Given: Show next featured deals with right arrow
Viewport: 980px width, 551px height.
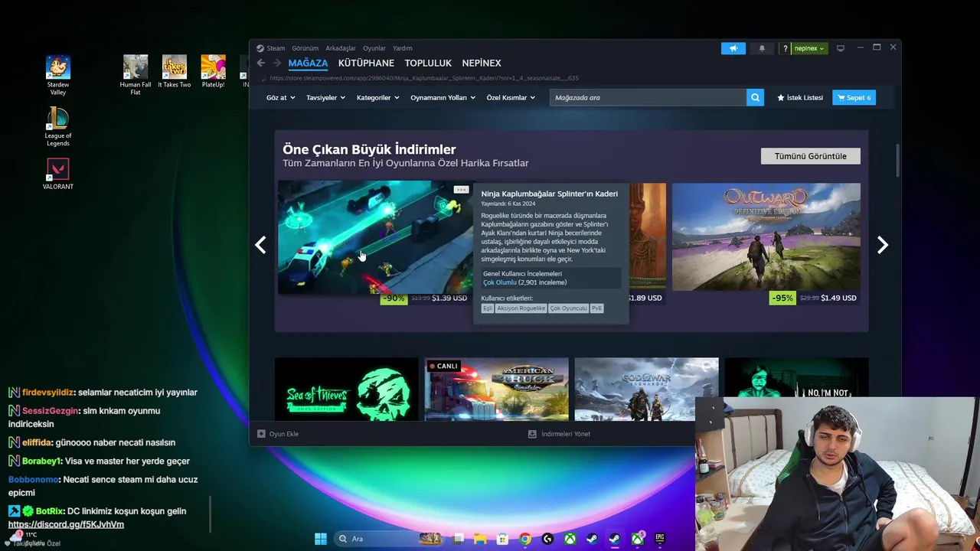Looking at the screenshot, I should [883, 245].
